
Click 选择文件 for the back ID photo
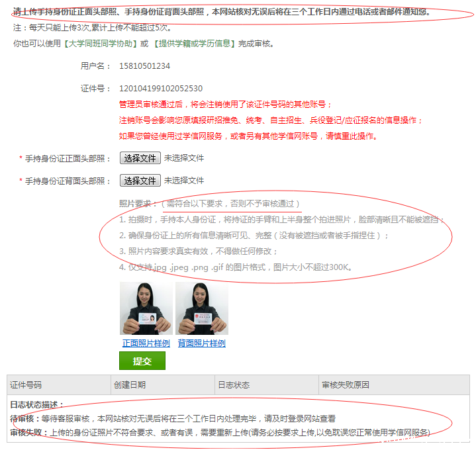point(140,181)
